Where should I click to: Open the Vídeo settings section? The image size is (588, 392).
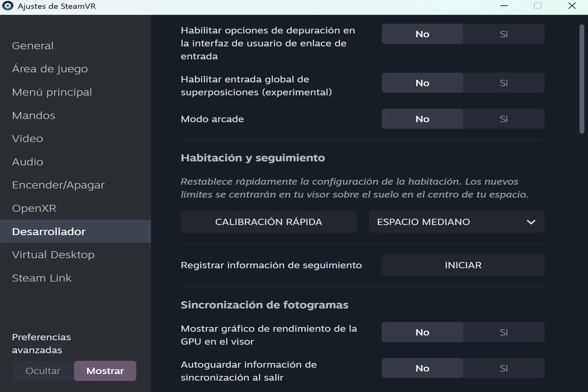(75, 139)
